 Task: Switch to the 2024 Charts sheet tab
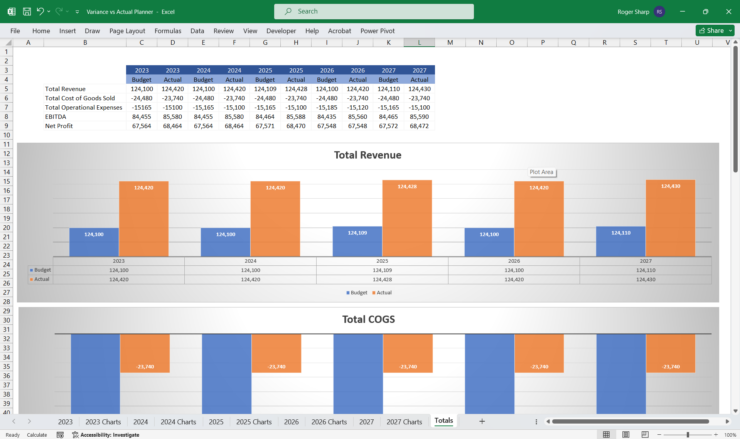pos(178,422)
